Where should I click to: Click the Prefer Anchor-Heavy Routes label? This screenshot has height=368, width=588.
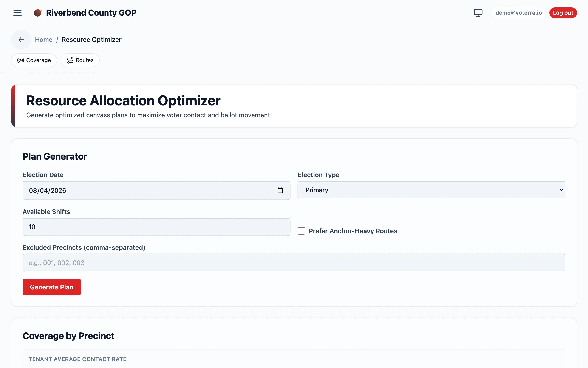pos(353,231)
